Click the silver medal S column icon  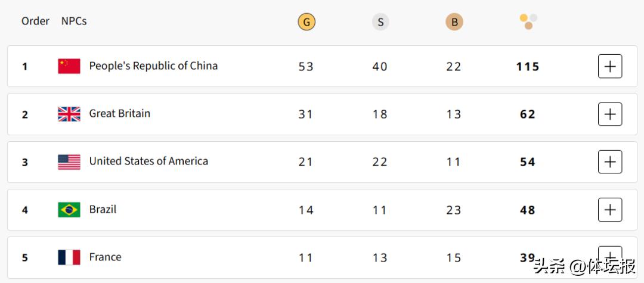point(380,23)
